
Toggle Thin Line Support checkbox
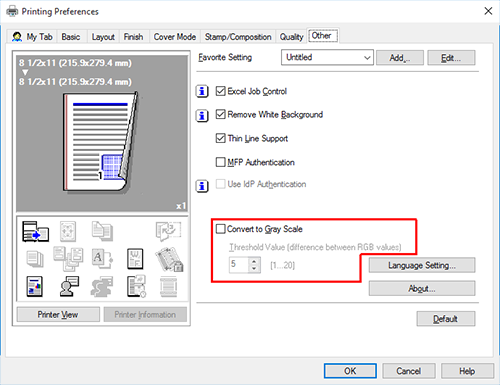click(221, 138)
